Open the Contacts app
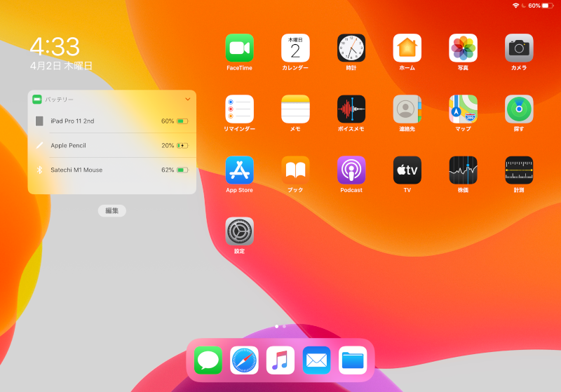The width and height of the screenshot is (561, 392). 407,109
